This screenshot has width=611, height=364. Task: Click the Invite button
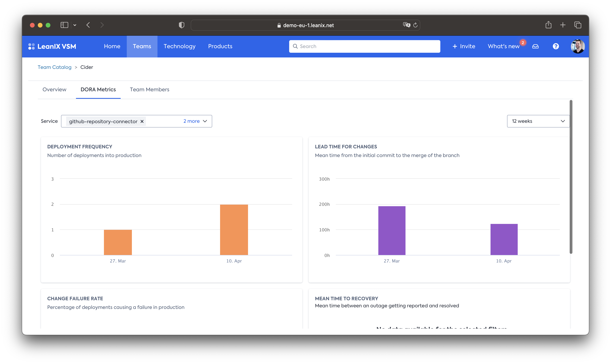click(464, 46)
